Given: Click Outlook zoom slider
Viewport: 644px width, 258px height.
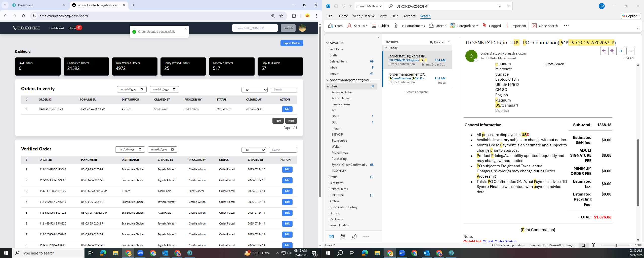Looking at the screenshot, I should (616, 245).
